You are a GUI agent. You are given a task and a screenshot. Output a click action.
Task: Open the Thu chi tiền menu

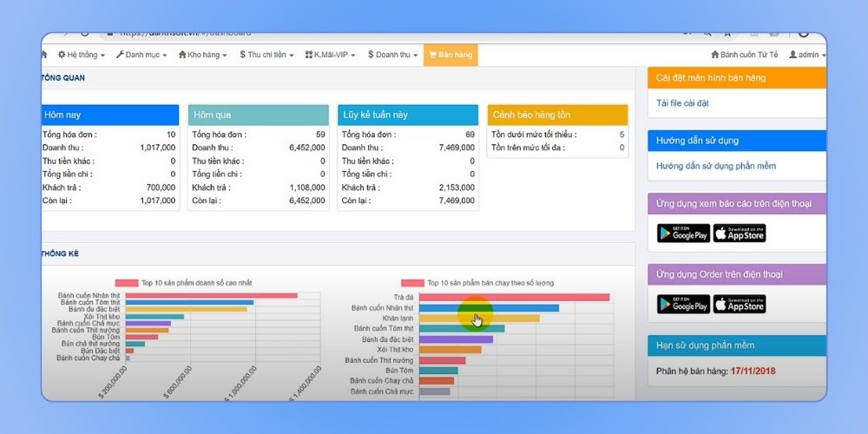266,55
